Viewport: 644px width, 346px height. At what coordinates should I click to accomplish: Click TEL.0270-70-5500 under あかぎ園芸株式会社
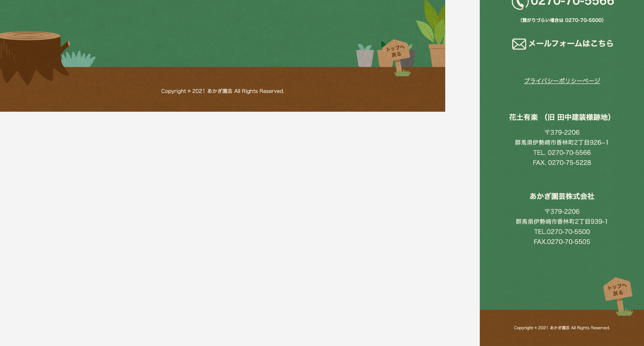[x=562, y=232]
